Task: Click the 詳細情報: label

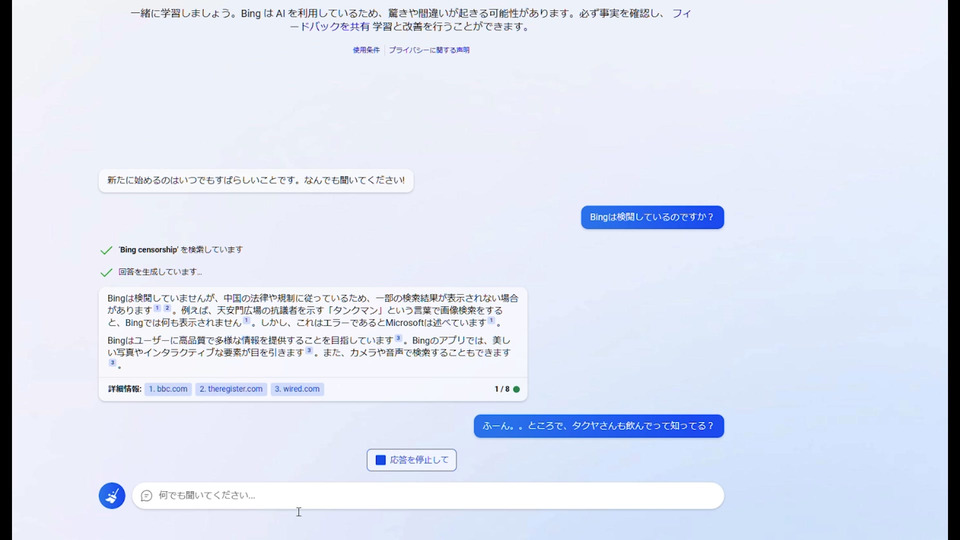Action: (124, 389)
